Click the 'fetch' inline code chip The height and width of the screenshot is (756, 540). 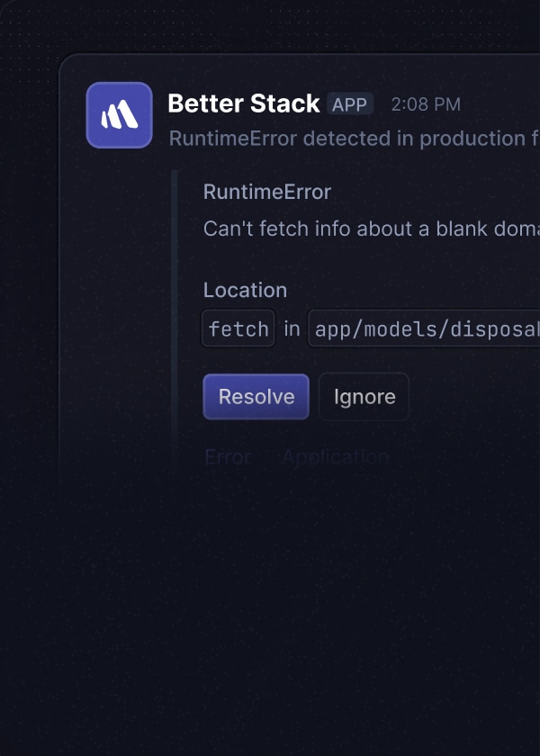(x=238, y=329)
